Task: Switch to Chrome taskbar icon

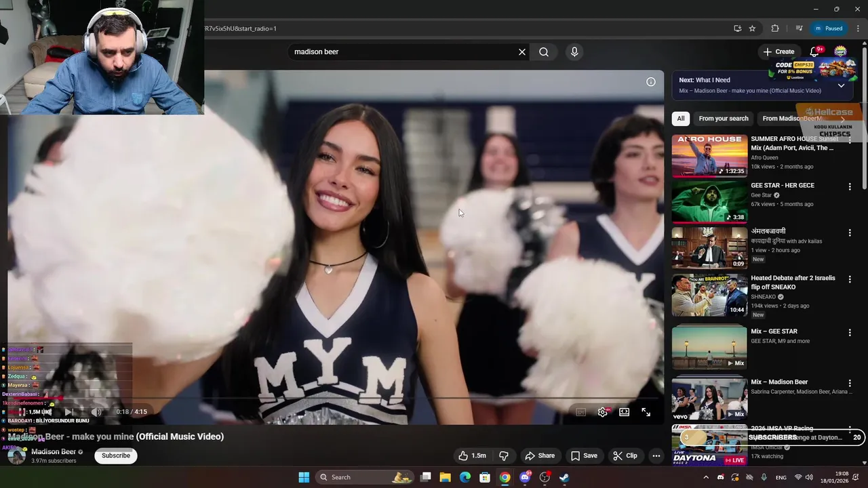Action: (505, 477)
